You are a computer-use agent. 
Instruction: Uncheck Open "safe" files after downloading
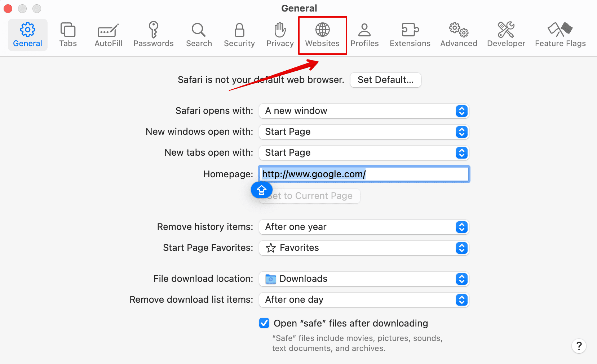264,323
